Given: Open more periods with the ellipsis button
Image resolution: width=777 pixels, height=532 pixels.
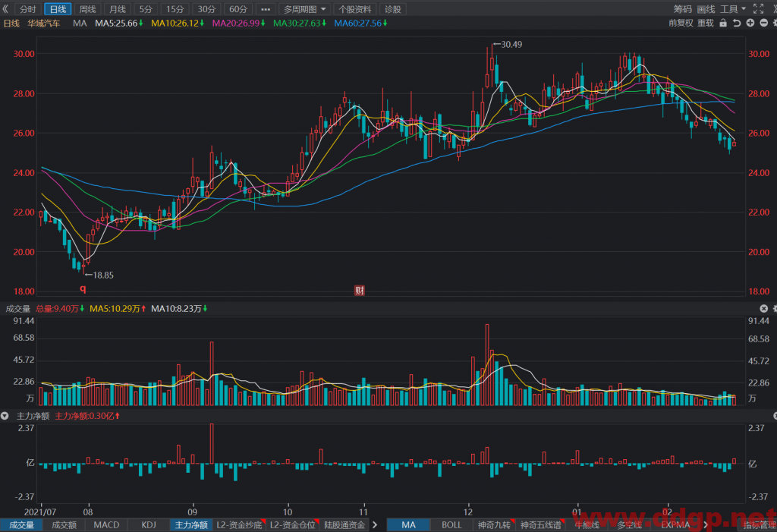Looking at the screenshot, I should point(266,9).
